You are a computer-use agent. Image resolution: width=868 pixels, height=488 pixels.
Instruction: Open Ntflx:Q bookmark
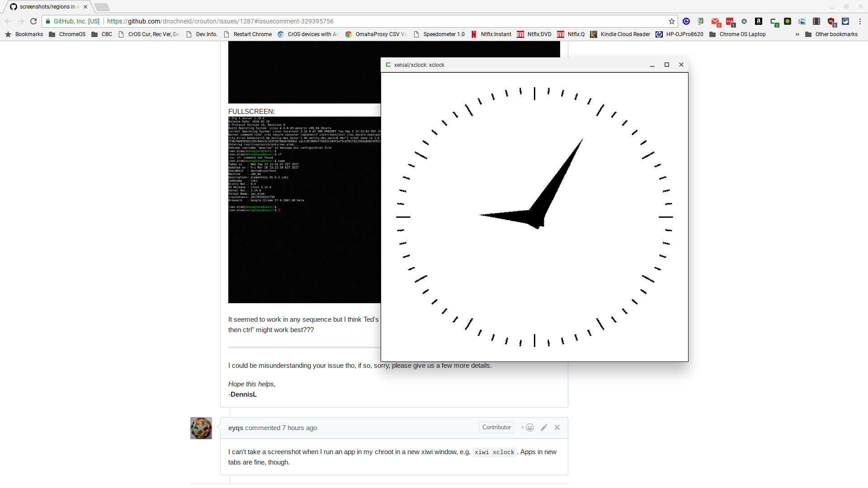point(571,34)
